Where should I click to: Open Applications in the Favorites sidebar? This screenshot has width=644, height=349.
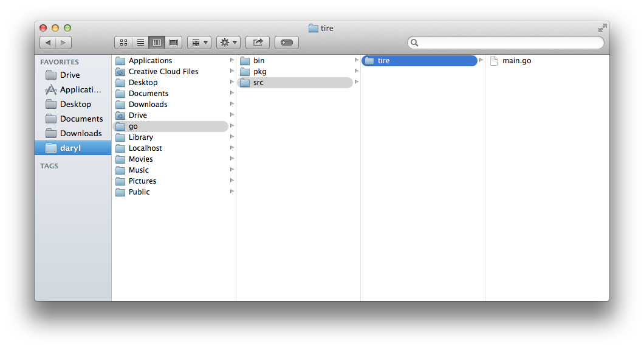(73, 89)
